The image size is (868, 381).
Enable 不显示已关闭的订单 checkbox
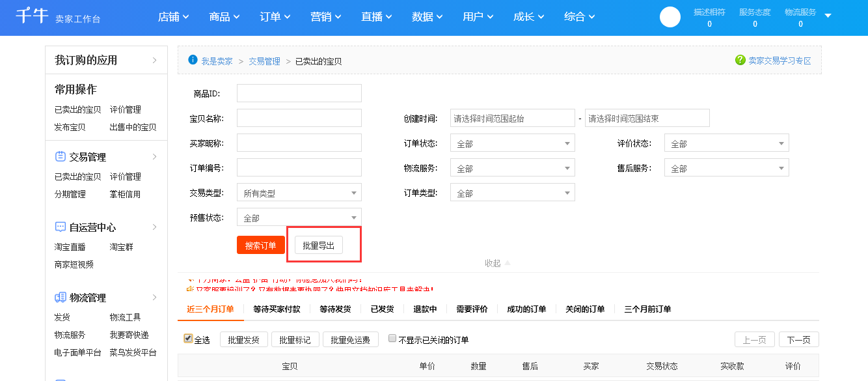392,339
